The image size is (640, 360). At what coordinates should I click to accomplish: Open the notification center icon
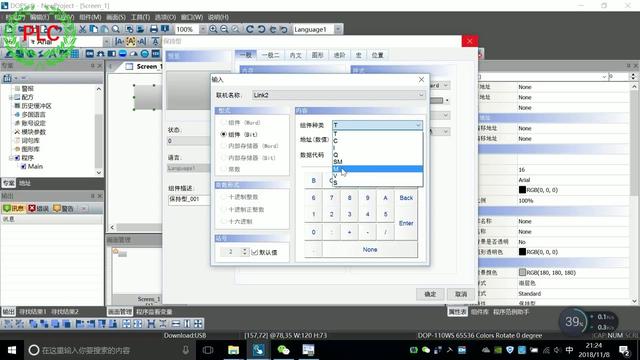624,350
